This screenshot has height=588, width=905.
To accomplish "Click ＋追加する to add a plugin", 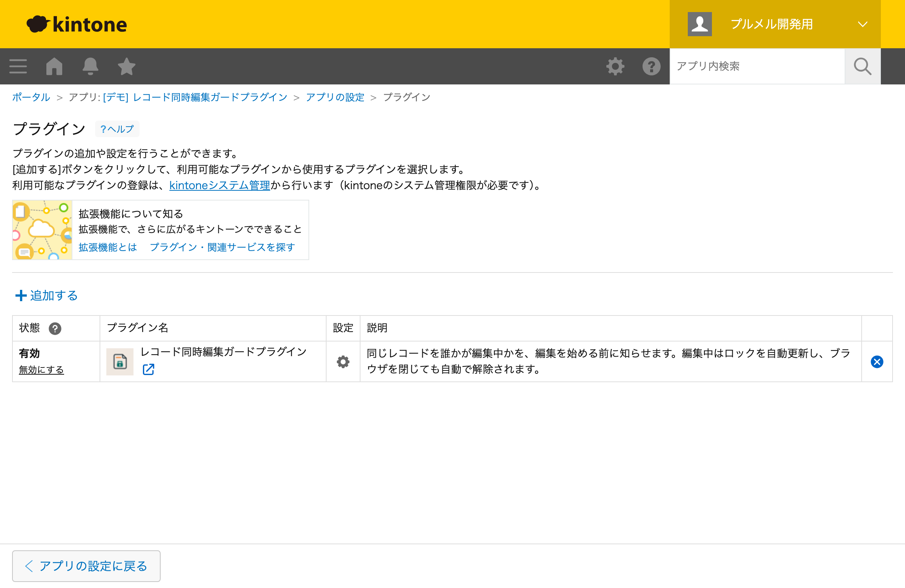I will point(46,296).
